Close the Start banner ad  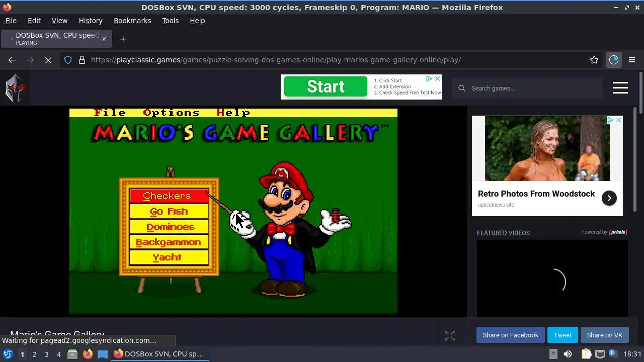click(437, 79)
